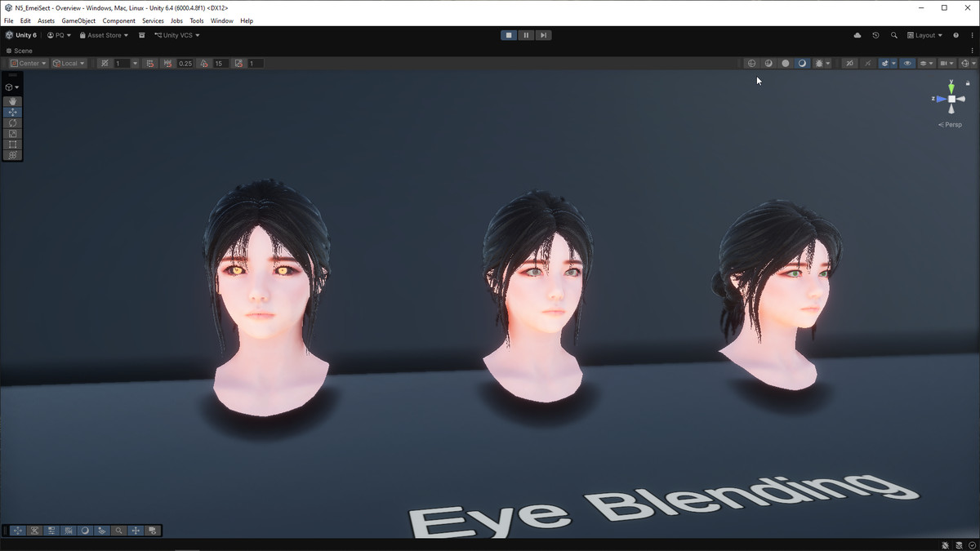Open the Local handle rotation dropdown
The width and height of the screenshot is (980, 551).
point(69,63)
